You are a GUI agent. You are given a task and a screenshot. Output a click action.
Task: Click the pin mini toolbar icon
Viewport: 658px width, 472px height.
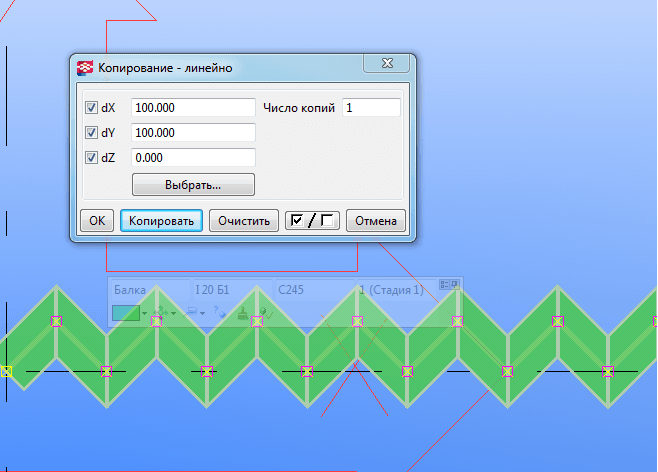455,285
